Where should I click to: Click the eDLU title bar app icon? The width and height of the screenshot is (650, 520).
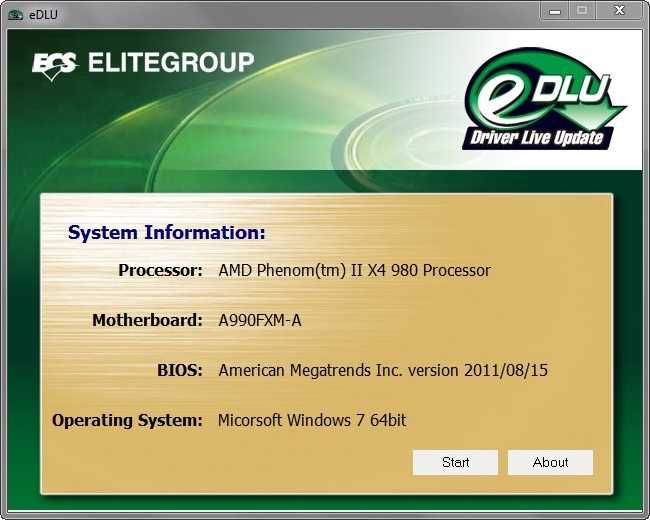pos(15,15)
